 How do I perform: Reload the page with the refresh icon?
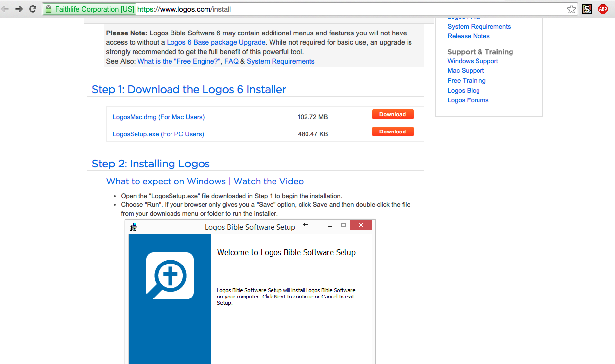(x=33, y=9)
